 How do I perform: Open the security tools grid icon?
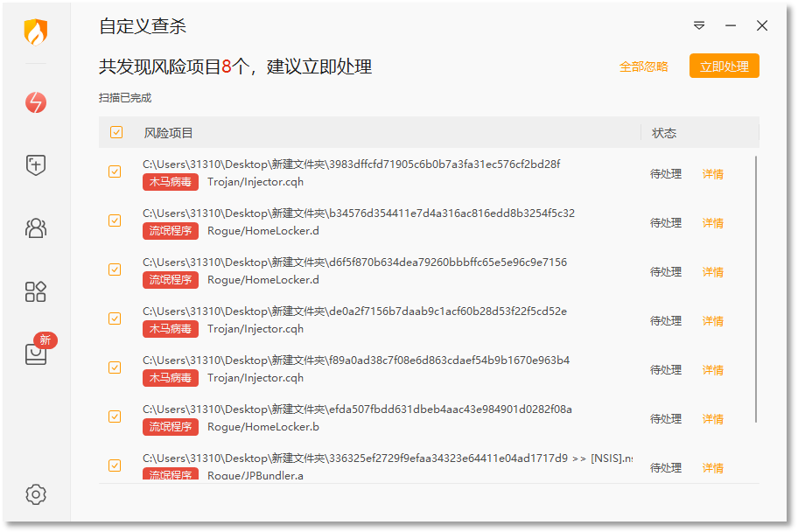point(36,291)
